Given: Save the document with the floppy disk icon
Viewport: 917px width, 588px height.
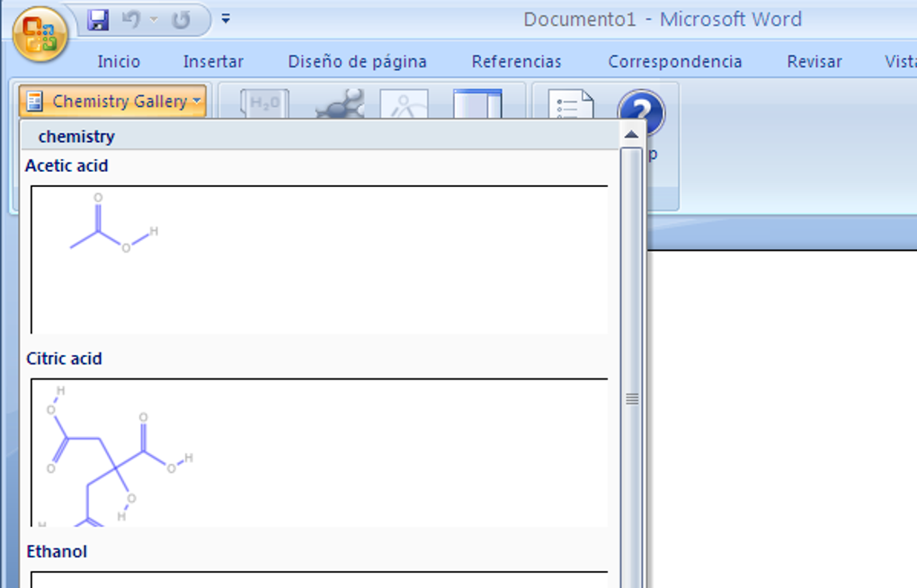Looking at the screenshot, I should point(98,20).
